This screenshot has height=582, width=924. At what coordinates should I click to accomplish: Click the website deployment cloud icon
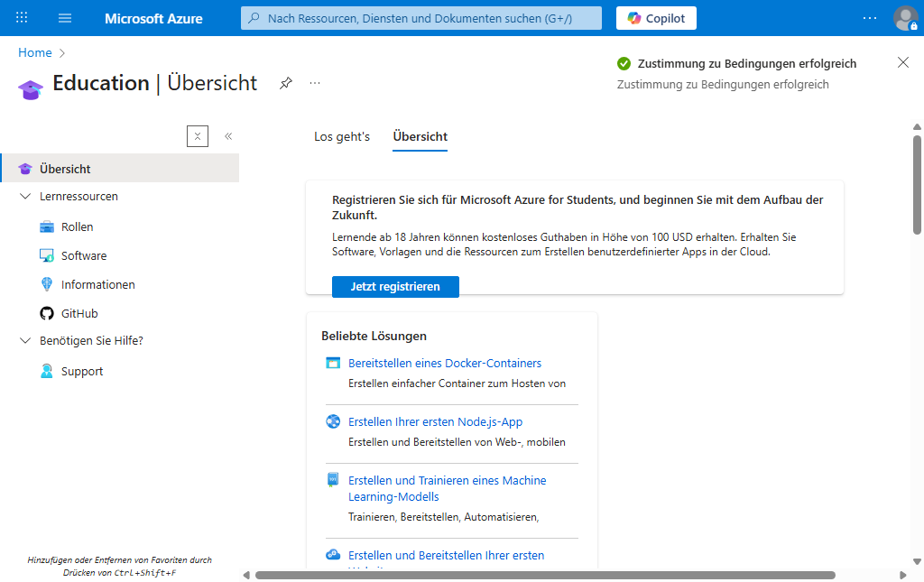(x=333, y=554)
